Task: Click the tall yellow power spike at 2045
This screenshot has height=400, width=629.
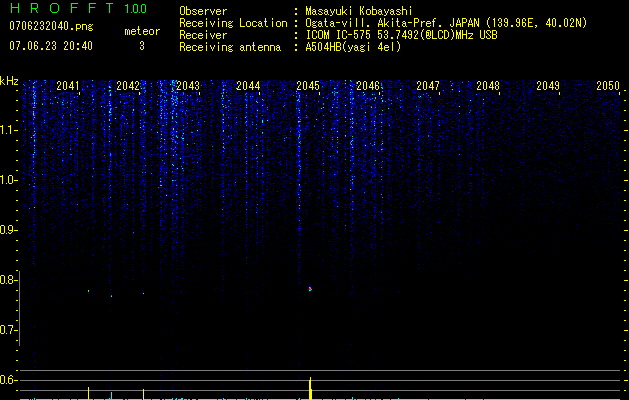Action: click(310, 388)
